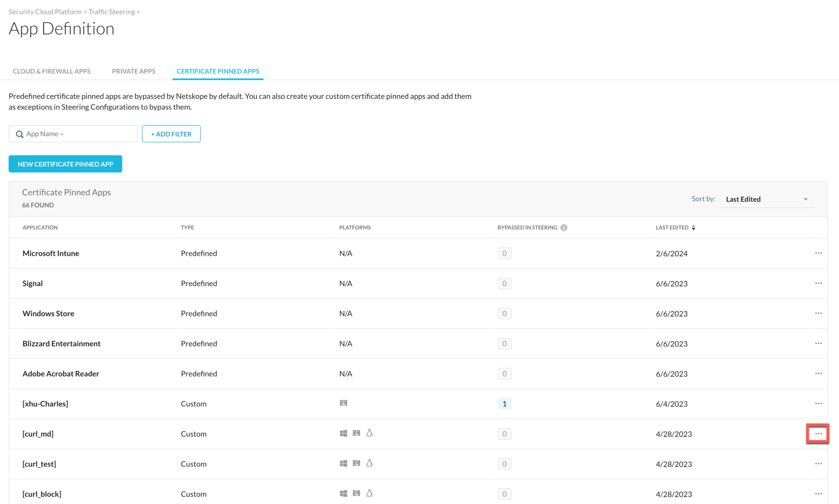Click the New Certificate Pinned App button
Image resolution: width=839 pixels, height=504 pixels.
pyautogui.click(x=65, y=164)
